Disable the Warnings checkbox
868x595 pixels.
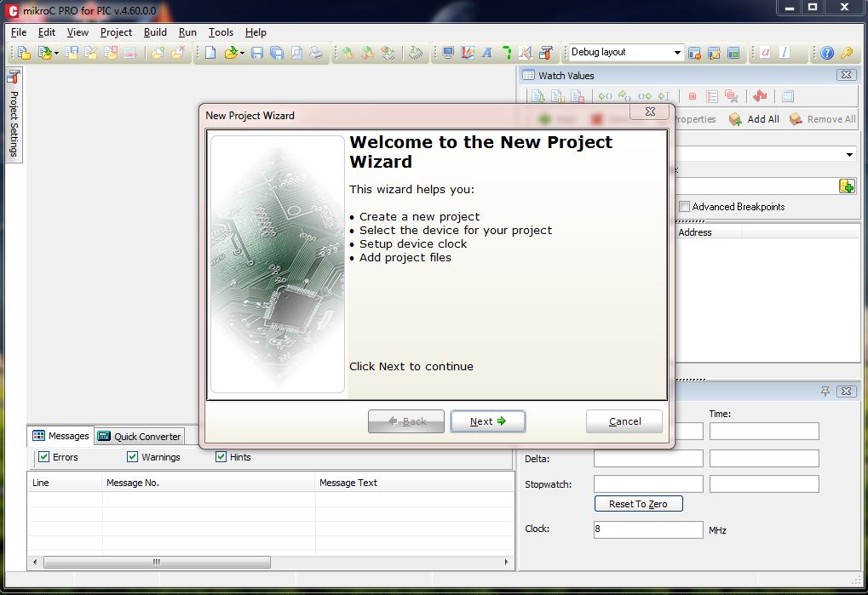(132, 457)
